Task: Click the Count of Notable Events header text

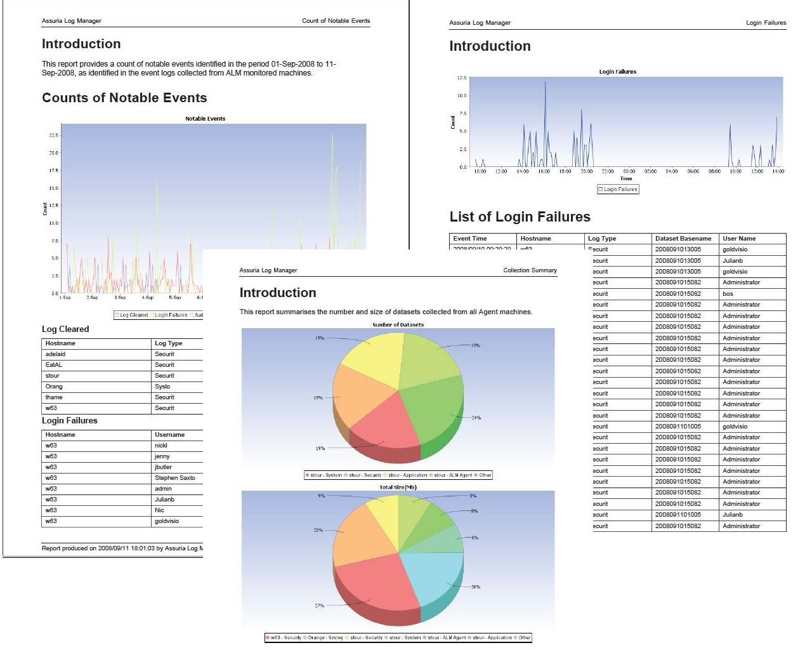Action: (x=336, y=21)
